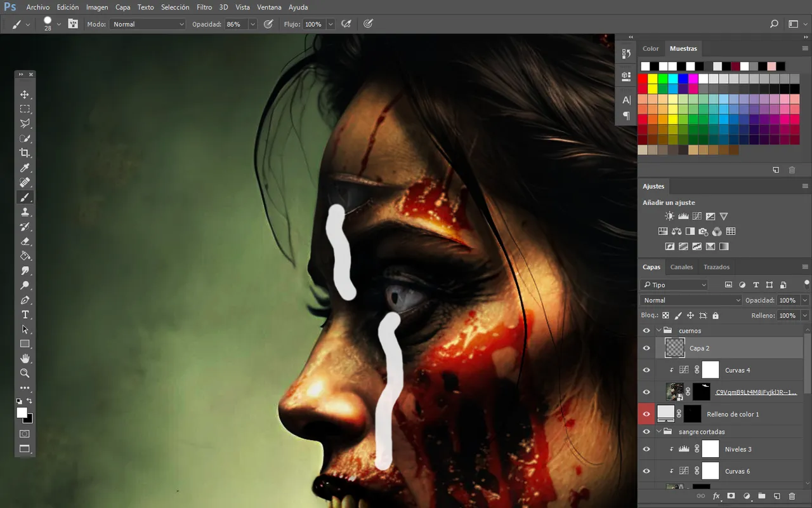Select the Clone Stamp tool
This screenshot has width=812, height=508.
pyautogui.click(x=25, y=212)
